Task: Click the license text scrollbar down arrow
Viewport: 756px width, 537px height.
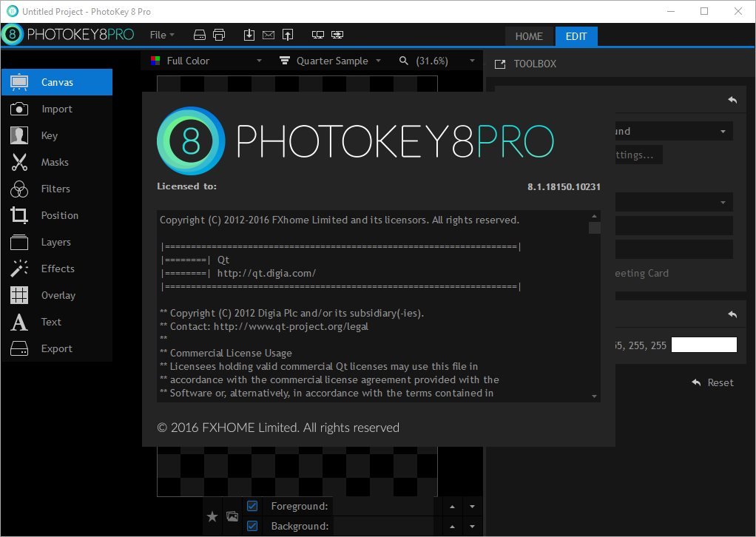Action: coord(595,396)
